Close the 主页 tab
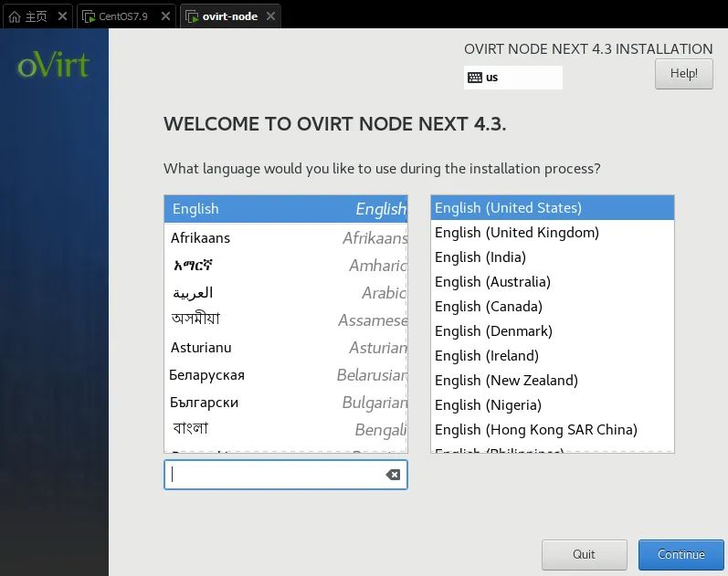The width and height of the screenshot is (728, 576). coord(63,16)
